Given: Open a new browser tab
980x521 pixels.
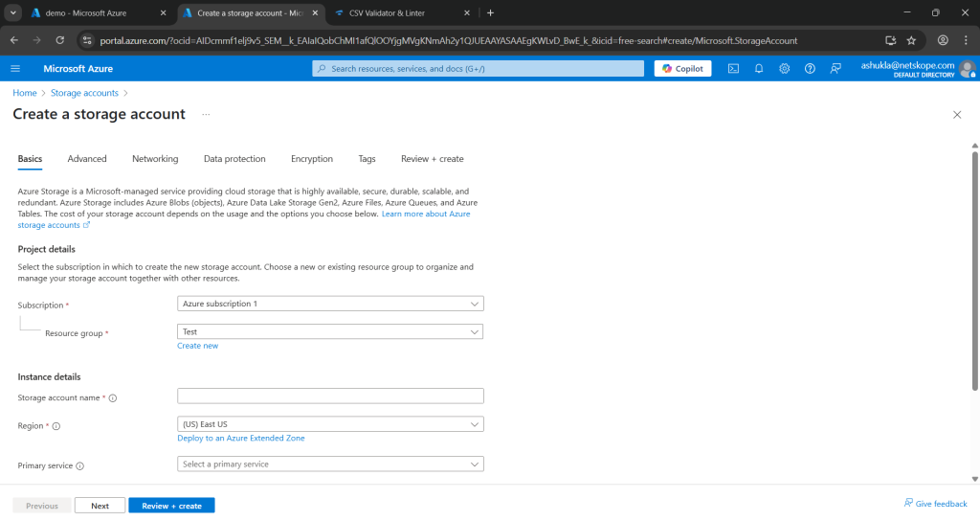Looking at the screenshot, I should coord(491,13).
